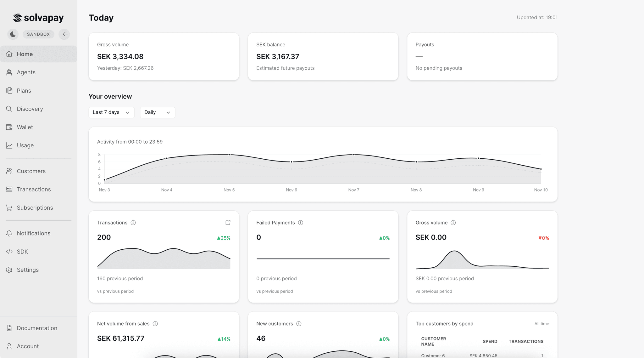View the Subscriptions section
The image size is (644, 358).
tap(35, 207)
